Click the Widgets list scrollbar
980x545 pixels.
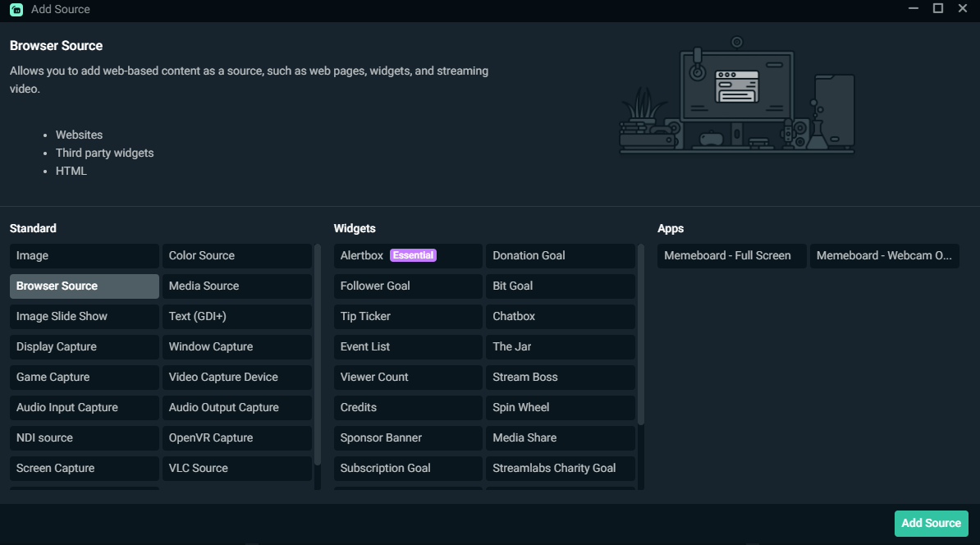pyautogui.click(x=641, y=334)
